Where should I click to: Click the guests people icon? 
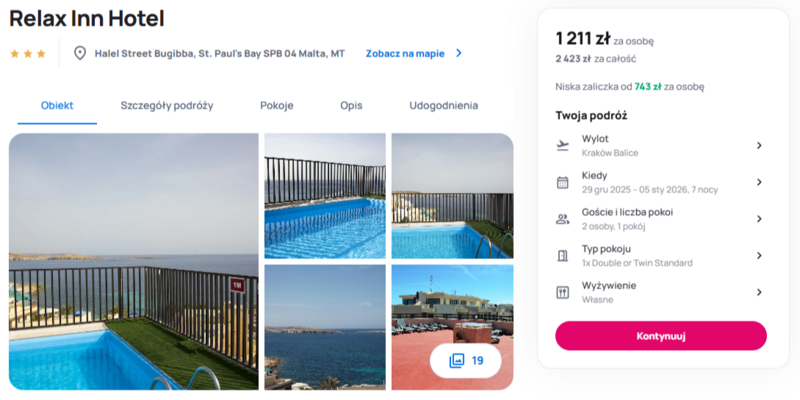pyautogui.click(x=562, y=219)
